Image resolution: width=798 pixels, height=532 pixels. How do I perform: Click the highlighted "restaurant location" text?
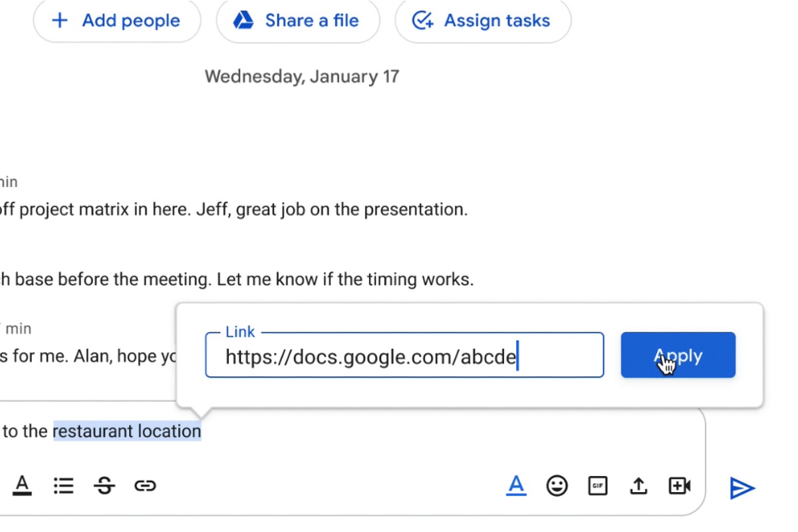[x=127, y=432]
